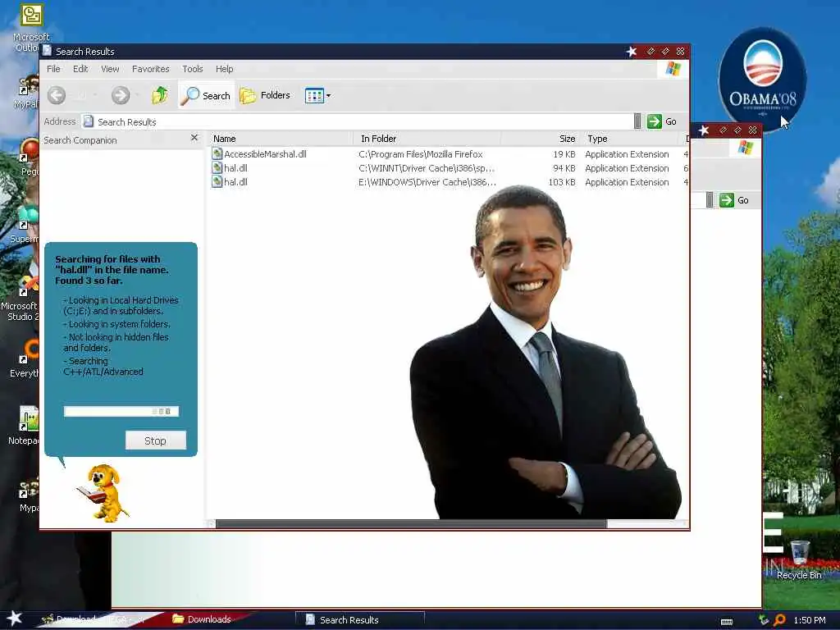Open the Start star button

coord(15,619)
